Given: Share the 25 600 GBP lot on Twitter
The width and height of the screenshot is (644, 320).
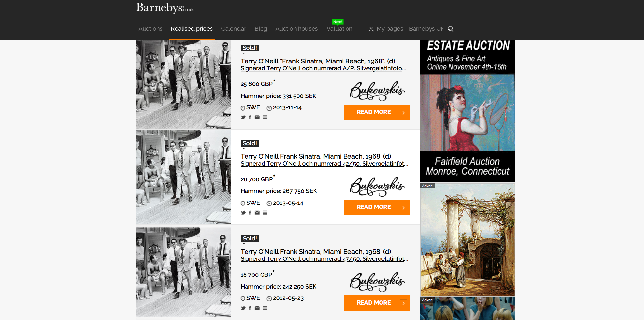Looking at the screenshot, I should pyautogui.click(x=243, y=117).
